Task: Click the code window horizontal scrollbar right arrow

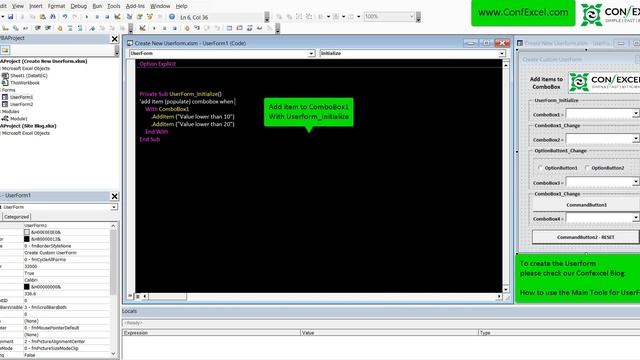Action: pos(499,296)
